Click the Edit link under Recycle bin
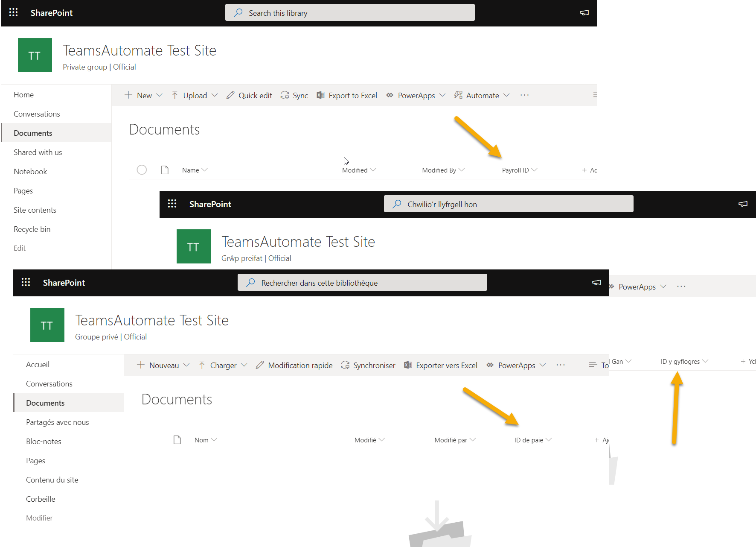 [x=20, y=248]
